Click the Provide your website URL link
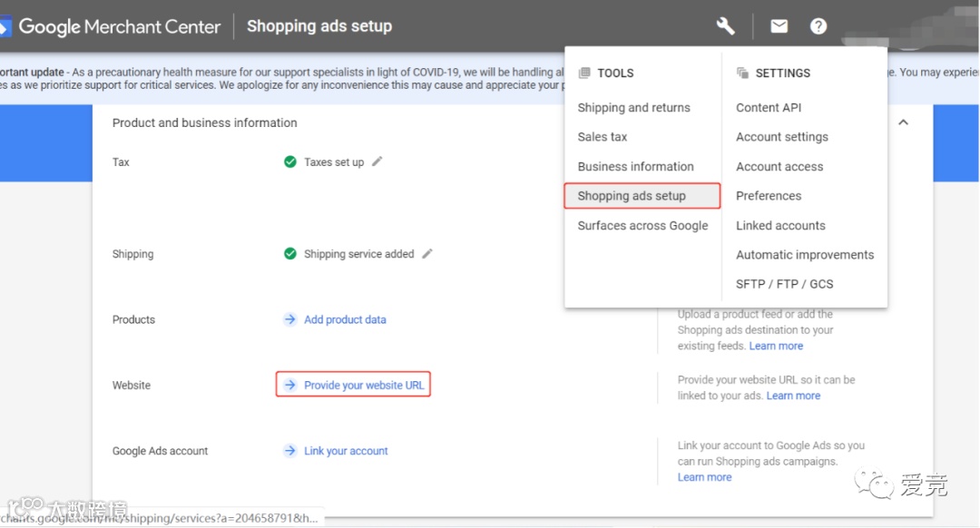 364,386
